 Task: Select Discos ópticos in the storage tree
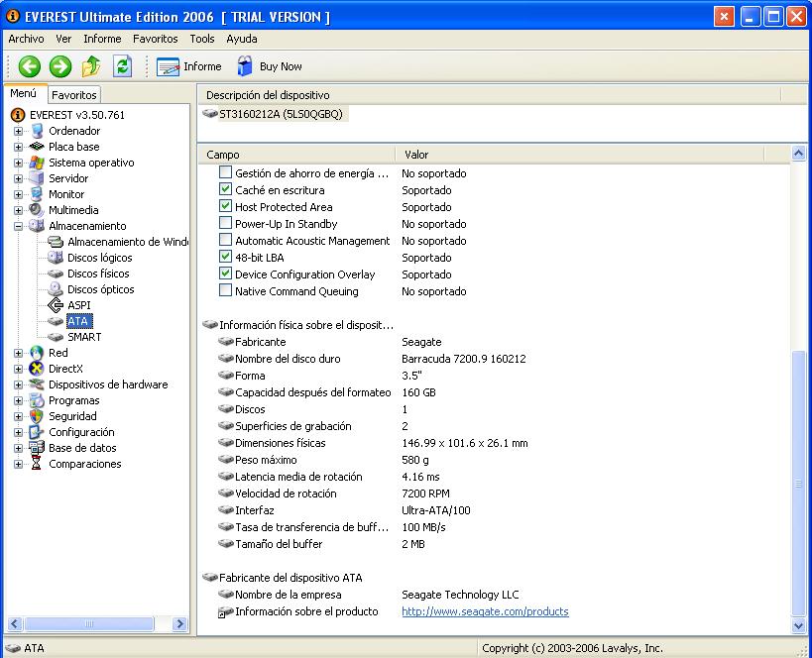(x=100, y=289)
